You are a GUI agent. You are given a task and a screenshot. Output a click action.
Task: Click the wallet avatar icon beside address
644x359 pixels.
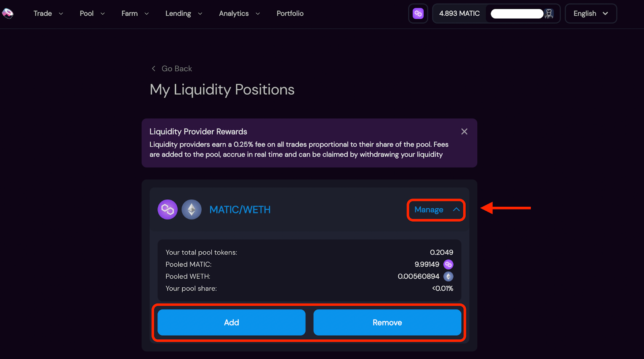tap(549, 14)
